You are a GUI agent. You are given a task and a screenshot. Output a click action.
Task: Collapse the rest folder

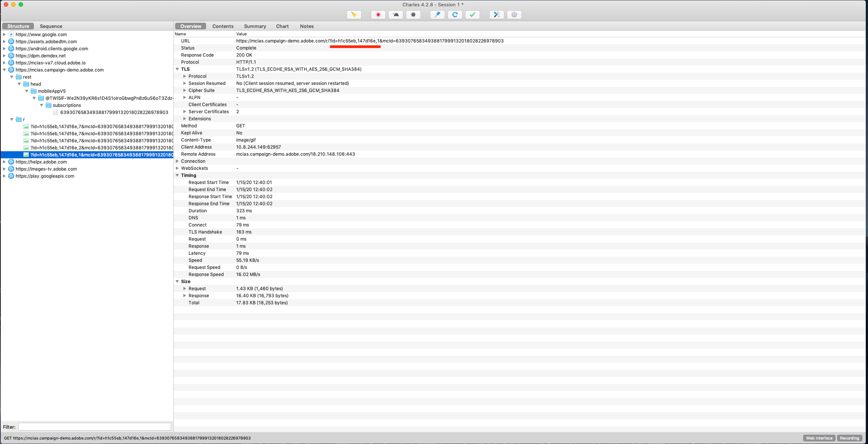coord(12,77)
